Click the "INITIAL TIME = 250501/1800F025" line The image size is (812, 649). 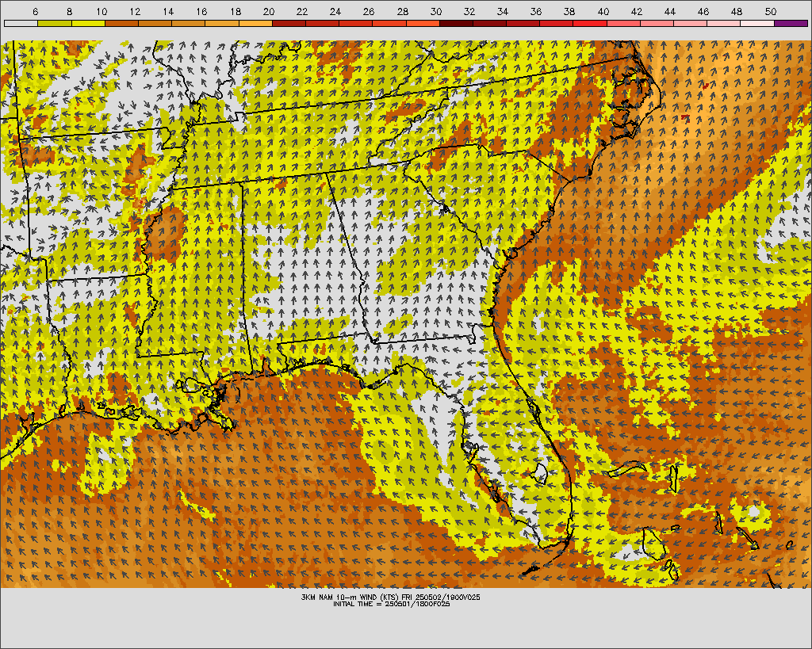coord(392,604)
